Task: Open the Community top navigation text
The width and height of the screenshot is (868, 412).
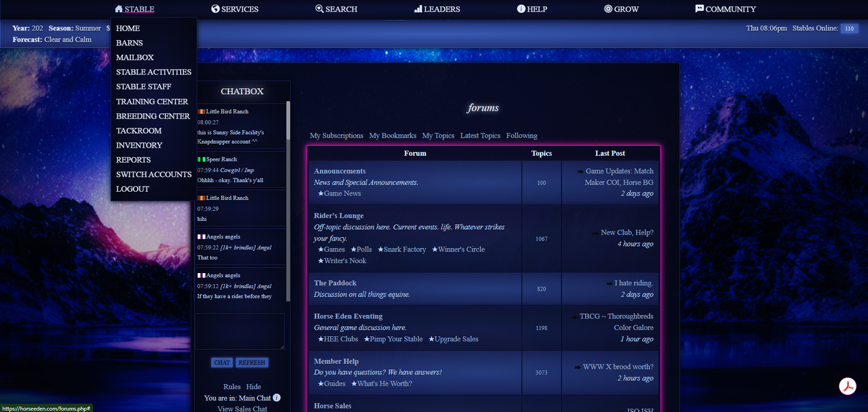Action: coord(730,9)
